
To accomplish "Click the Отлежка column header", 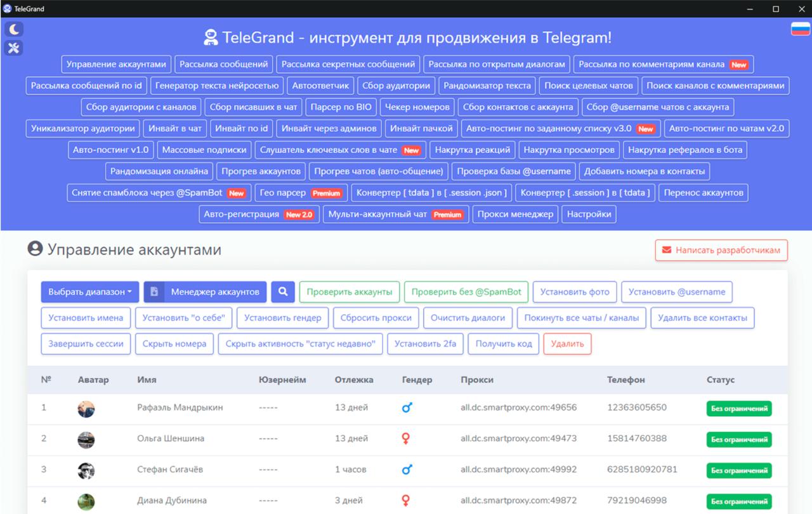I will [354, 379].
